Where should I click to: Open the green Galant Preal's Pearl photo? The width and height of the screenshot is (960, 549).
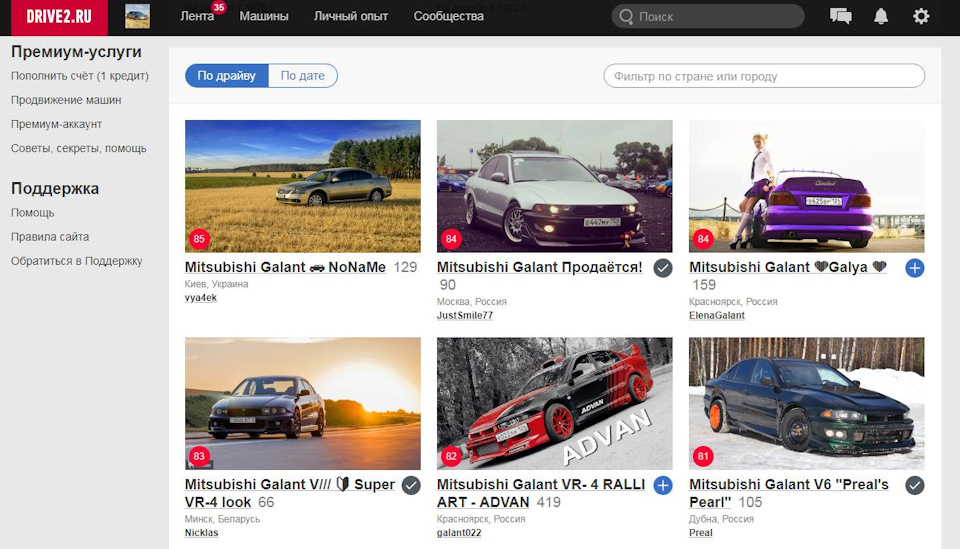pyautogui.click(x=807, y=403)
